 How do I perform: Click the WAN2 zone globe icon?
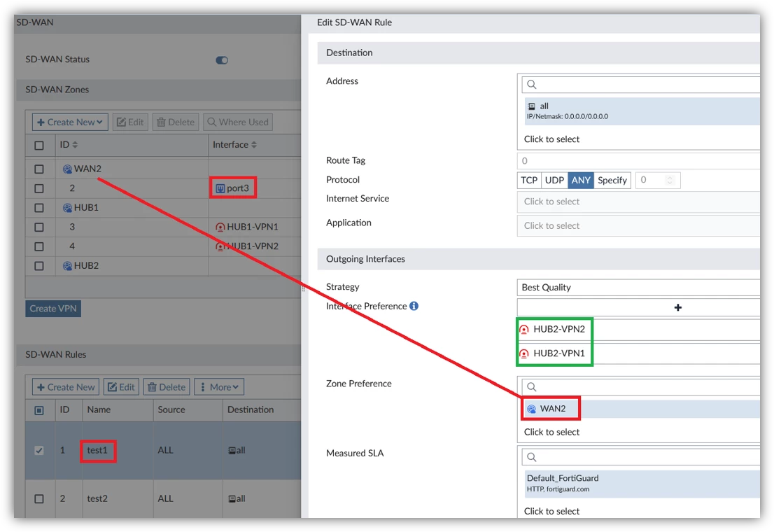pos(67,169)
